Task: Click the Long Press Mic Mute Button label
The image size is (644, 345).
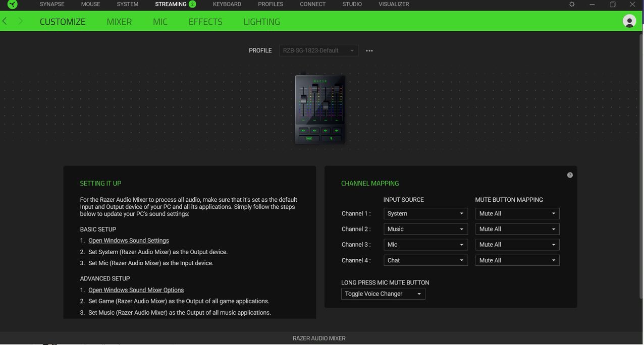Action: pyautogui.click(x=385, y=282)
